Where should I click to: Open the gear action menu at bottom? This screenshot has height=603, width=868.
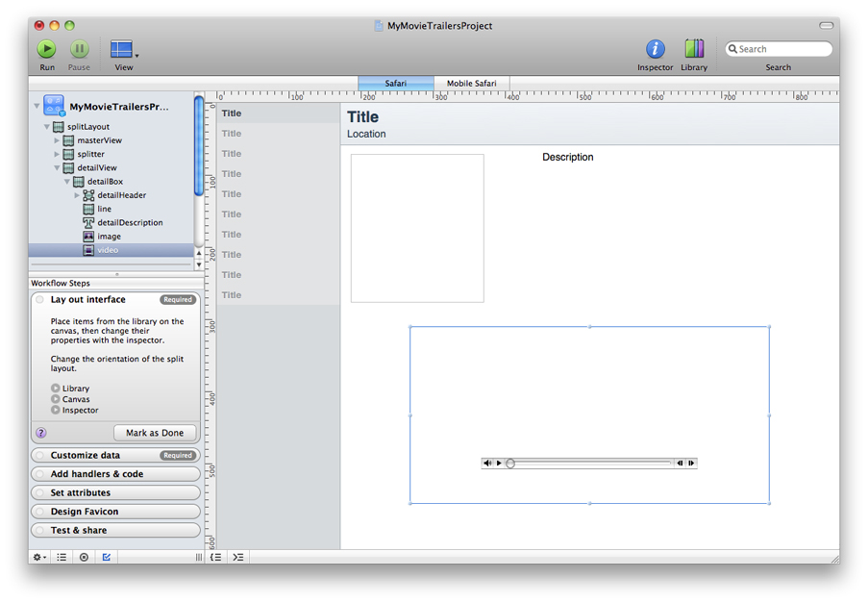39,557
